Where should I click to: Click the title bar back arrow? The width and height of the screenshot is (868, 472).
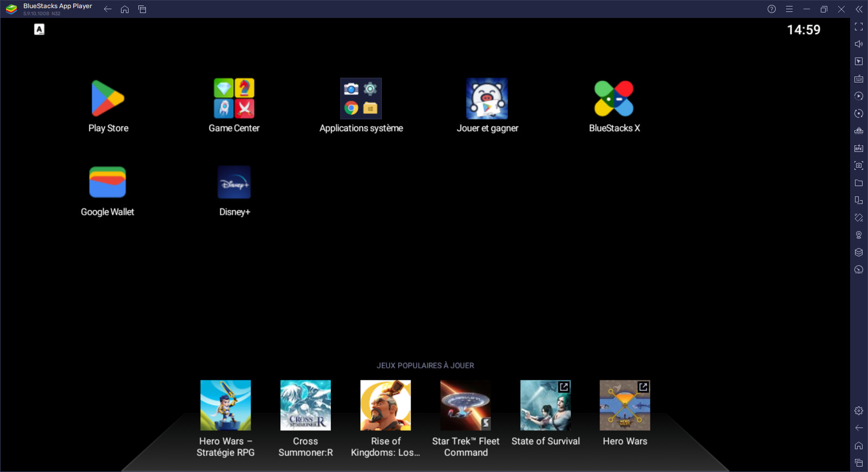[108, 9]
